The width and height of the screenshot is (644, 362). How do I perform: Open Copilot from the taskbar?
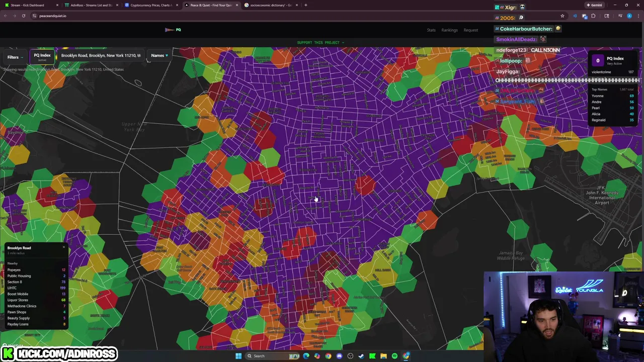[x=317, y=356]
